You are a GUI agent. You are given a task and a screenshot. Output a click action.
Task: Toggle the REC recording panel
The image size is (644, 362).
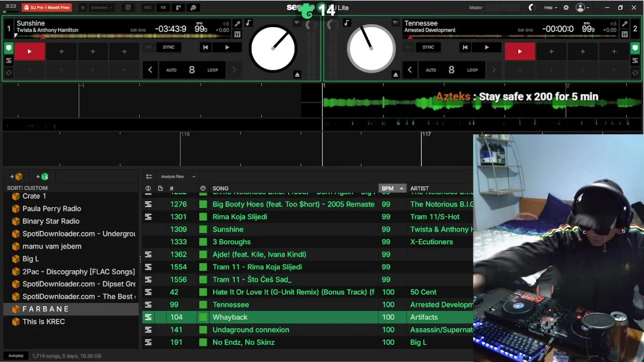(x=148, y=8)
